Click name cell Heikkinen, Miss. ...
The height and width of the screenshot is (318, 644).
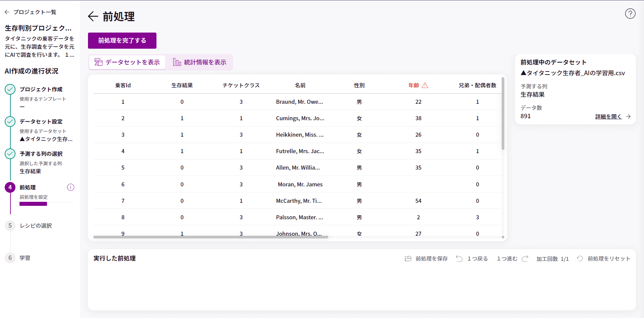click(300, 135)
